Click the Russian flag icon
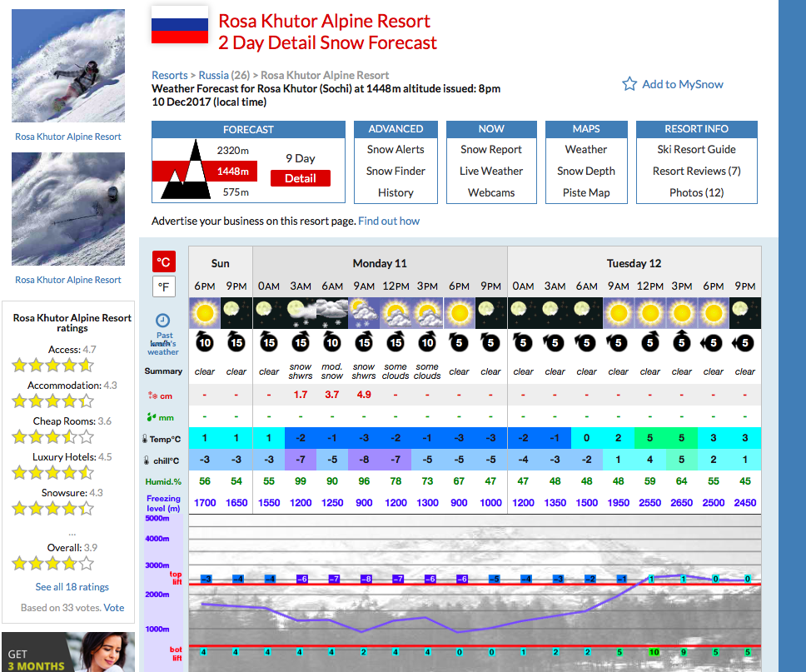 click(x=179, y=27)
